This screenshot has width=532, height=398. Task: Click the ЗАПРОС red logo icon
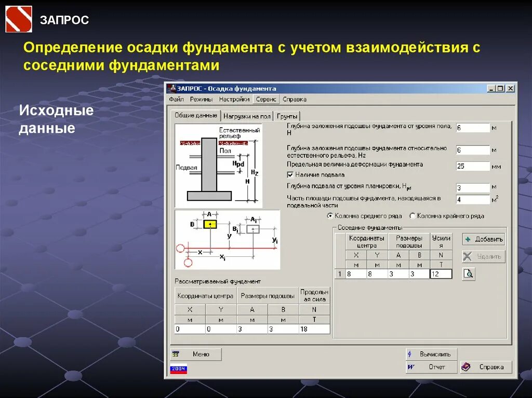[x=19, y=20]
